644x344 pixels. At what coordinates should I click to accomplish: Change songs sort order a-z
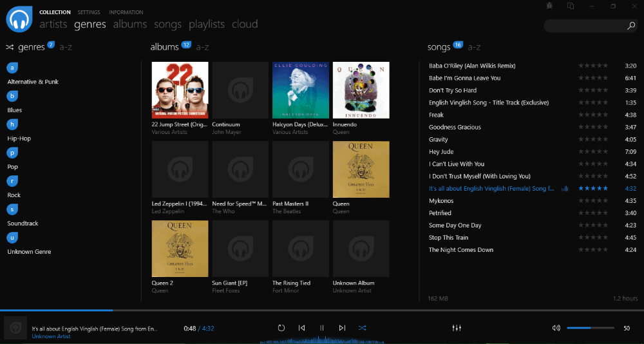click(475, 47)
